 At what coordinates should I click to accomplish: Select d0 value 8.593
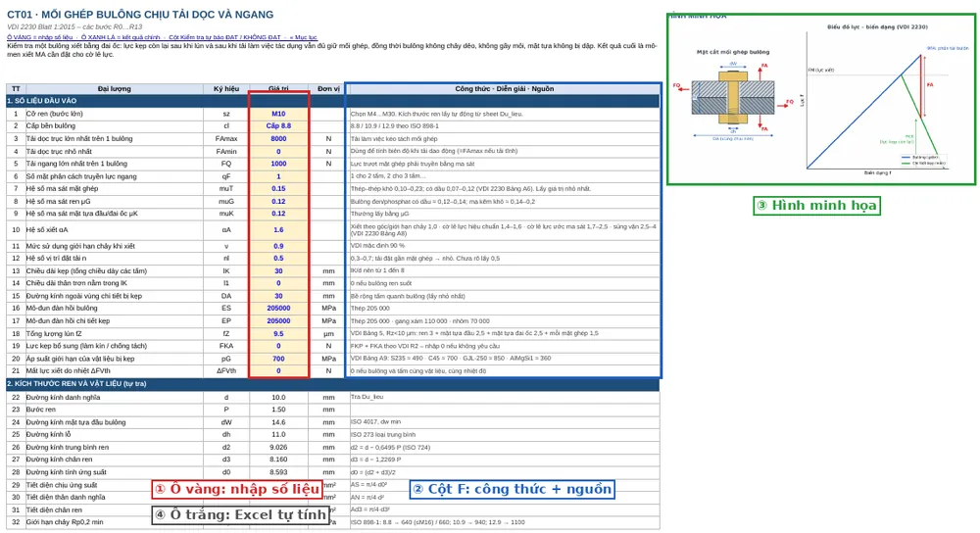278,472
